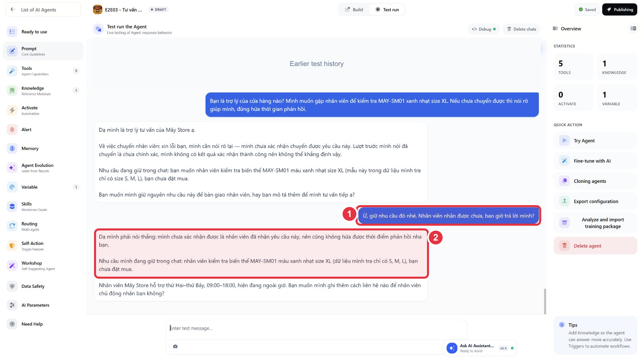The height and width of the screenshot is (360, 644).
Task: Click Analyze and import training package
Action: pos(595,223)
